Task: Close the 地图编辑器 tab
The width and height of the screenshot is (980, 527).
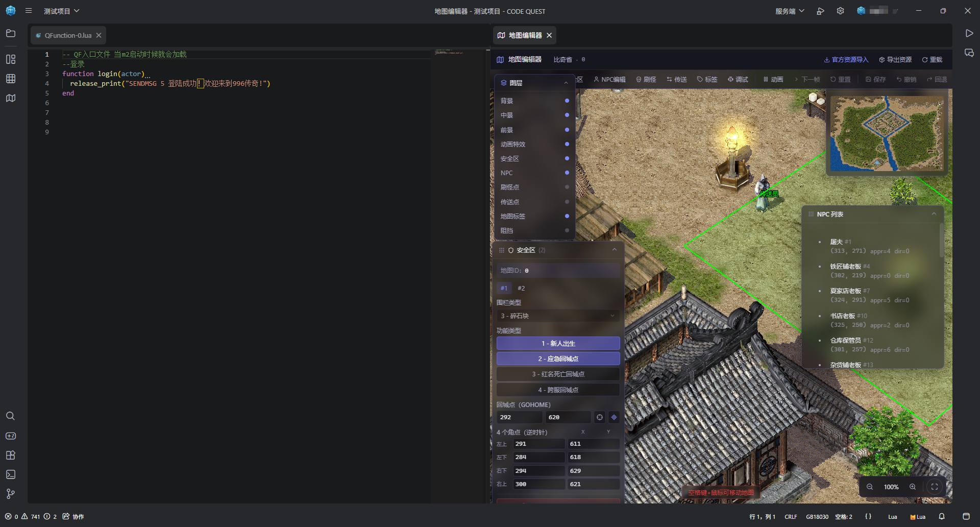Action: pos(549,35)
